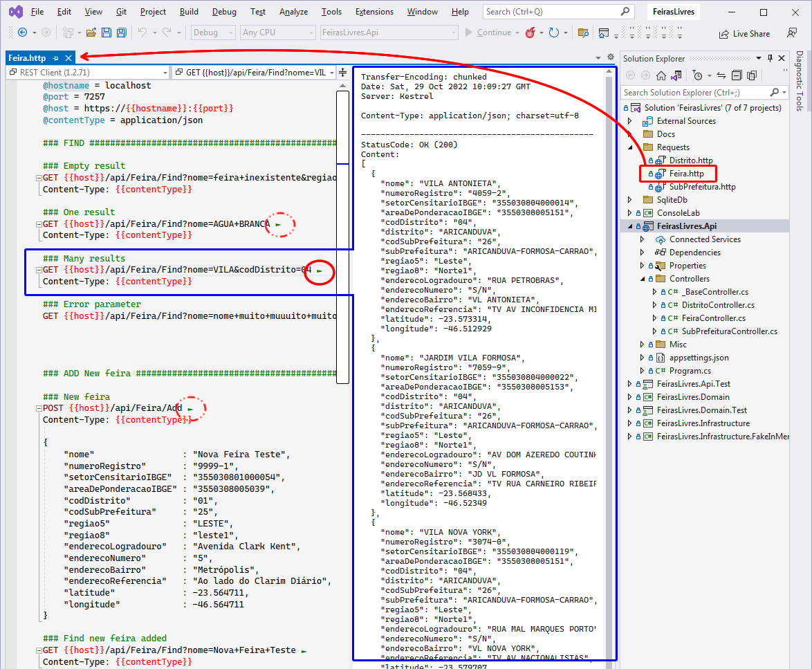Open a file with the folder icon
812x669 pixels.
tap(91, 33)
